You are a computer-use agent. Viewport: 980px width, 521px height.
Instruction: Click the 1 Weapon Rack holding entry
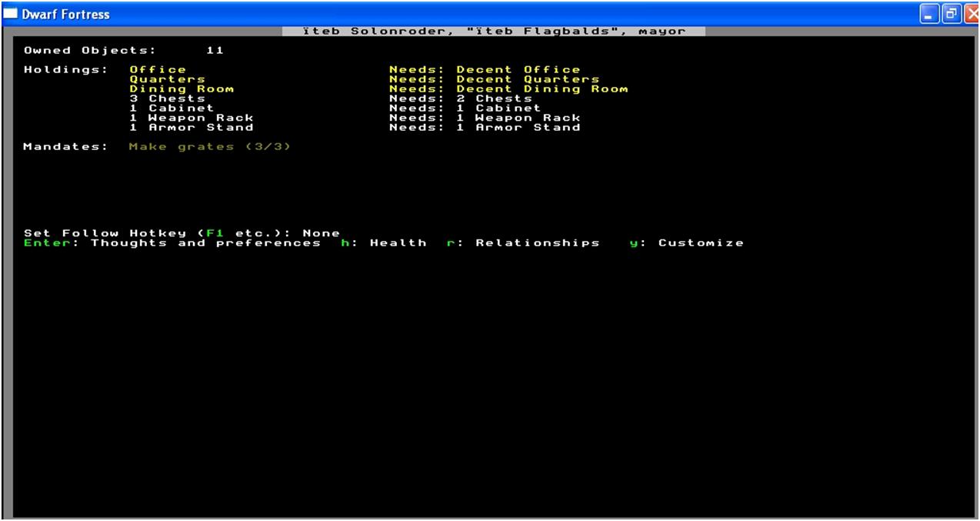tap(191, 118)
